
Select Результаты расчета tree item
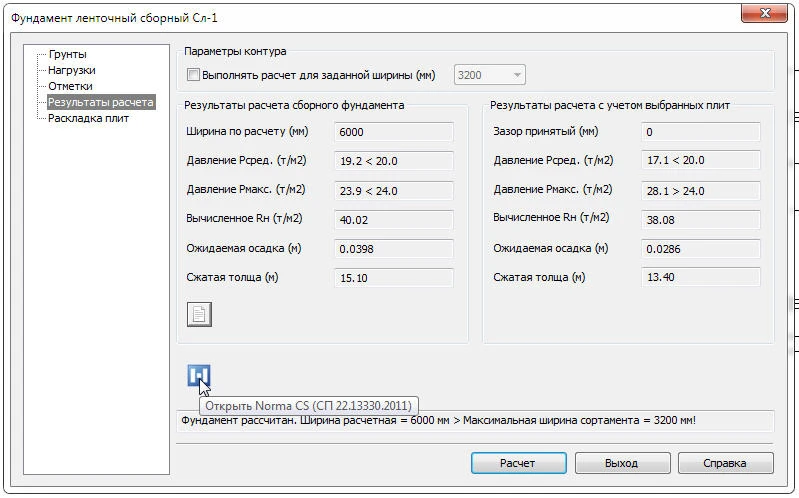click(x=100, y=102)
